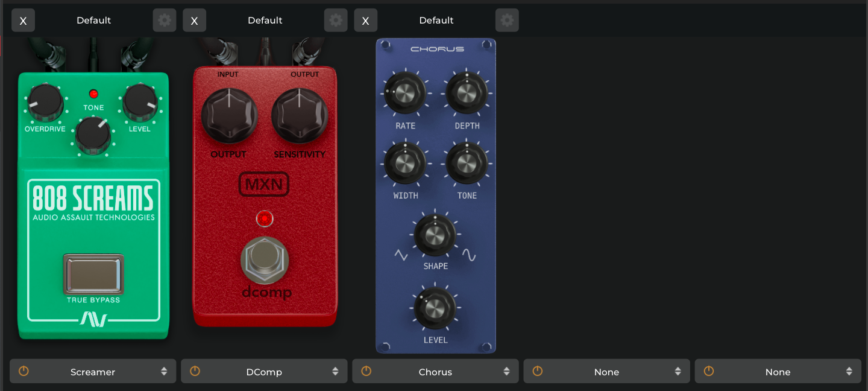Stomp the dcomp pedal footswitch
Image resolution: width=868 pixels, height=391 pixels.
(x=265, y=260)
